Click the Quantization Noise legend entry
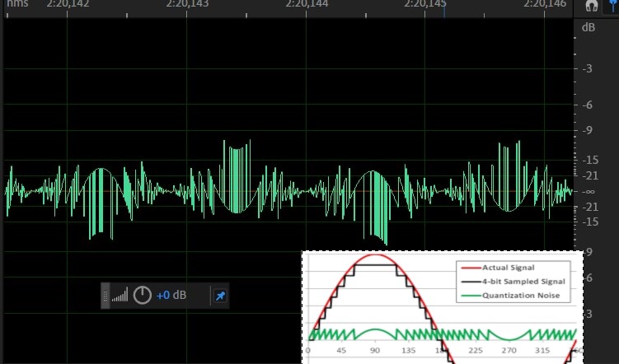Viewport: 619px width, 364px height. tap(510, 296)
